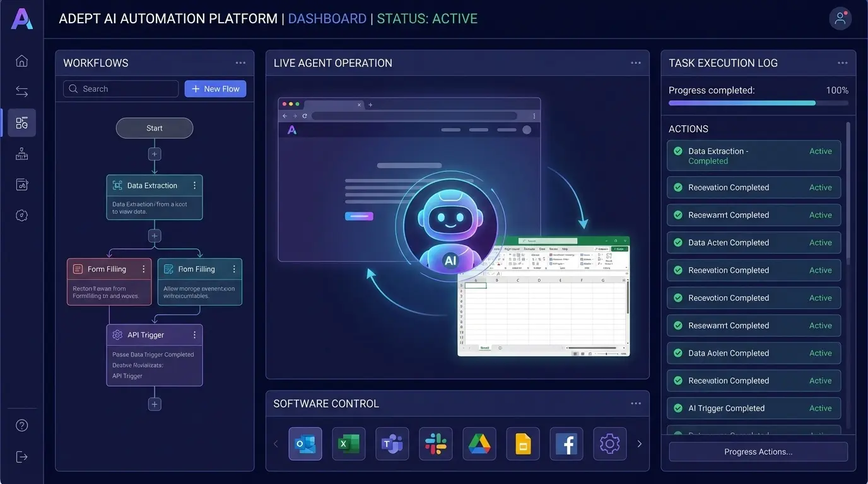Open the user profile avatar
The image size is (868, 484).
[840, 19]
